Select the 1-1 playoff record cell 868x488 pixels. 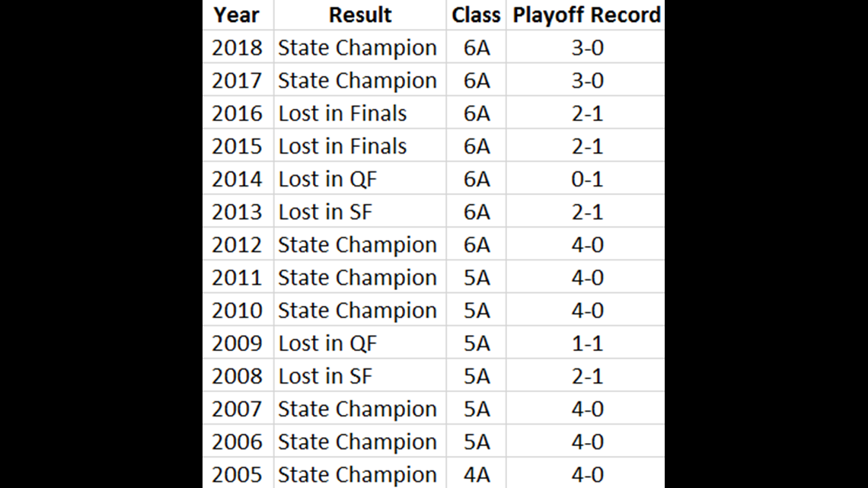[x=586, y=343]
